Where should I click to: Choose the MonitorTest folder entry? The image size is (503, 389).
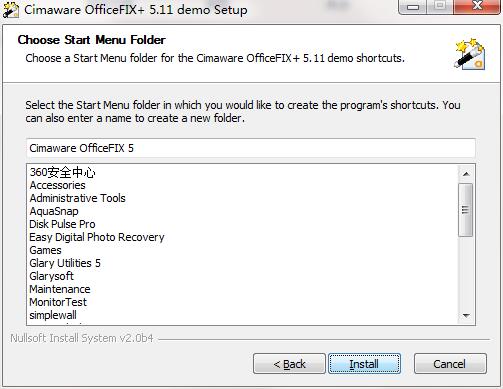58,302
